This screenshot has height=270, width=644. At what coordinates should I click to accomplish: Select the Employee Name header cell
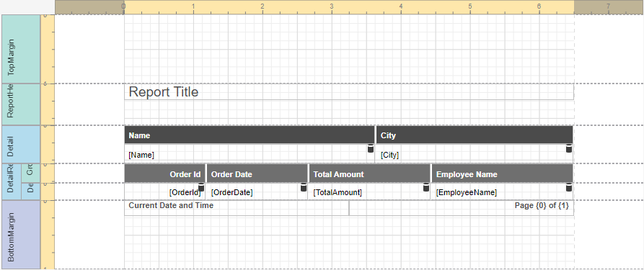click(x=502, y=174)
